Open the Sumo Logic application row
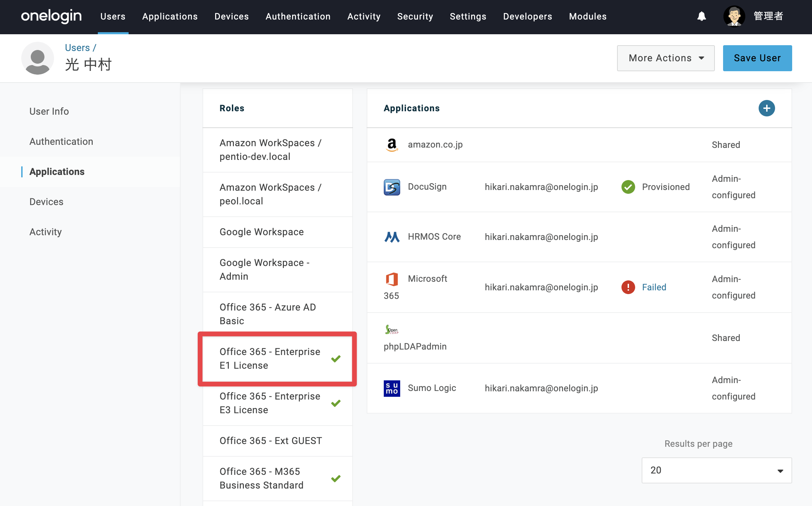The image size is (812, 506). point(579,388)
